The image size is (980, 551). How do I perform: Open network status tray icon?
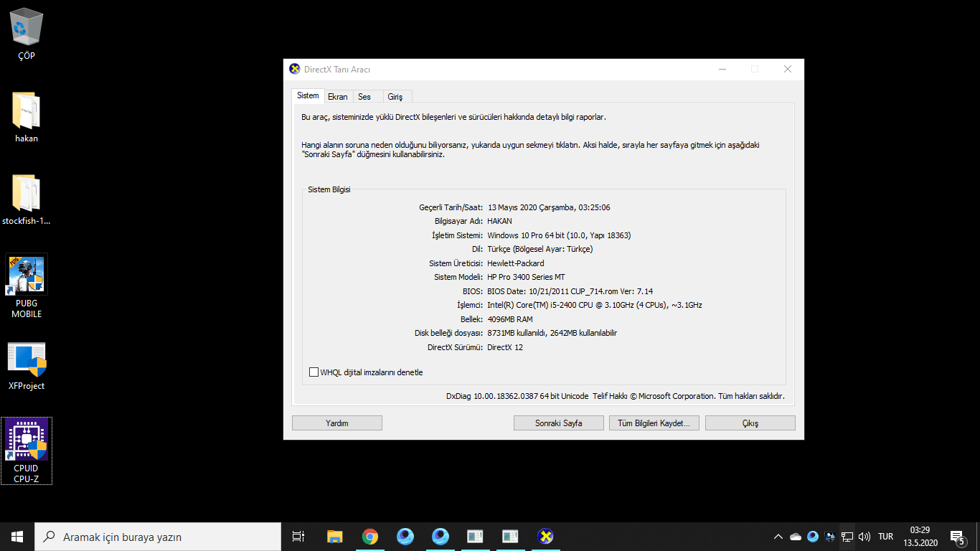[x=847, y=537]
